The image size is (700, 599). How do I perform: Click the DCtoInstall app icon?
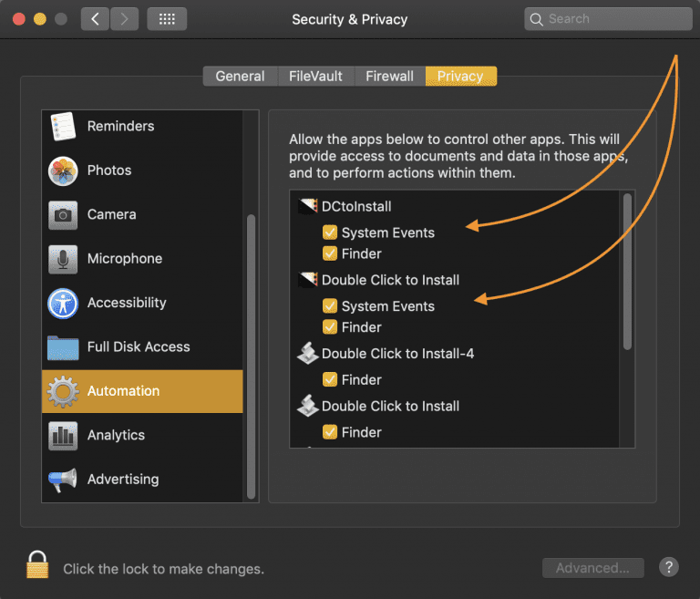click(308, 206)
